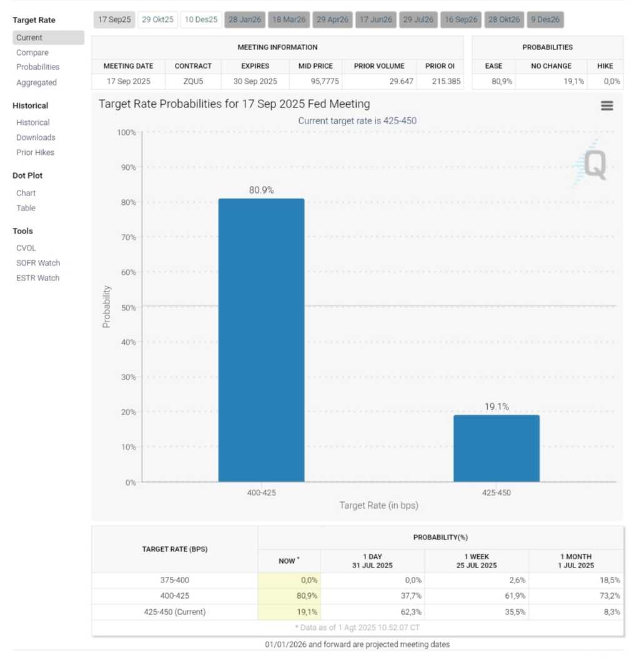
Task: Select the 18 Mar26 meeting tab
Action: coord(289,20)
